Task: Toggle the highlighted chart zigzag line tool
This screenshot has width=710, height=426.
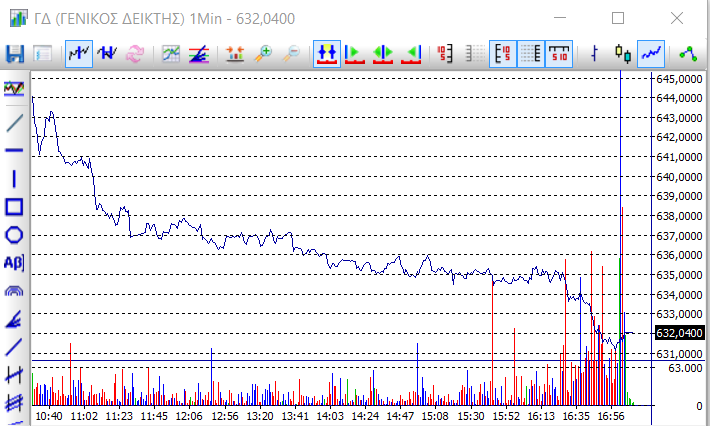Action: click(79, 54)
